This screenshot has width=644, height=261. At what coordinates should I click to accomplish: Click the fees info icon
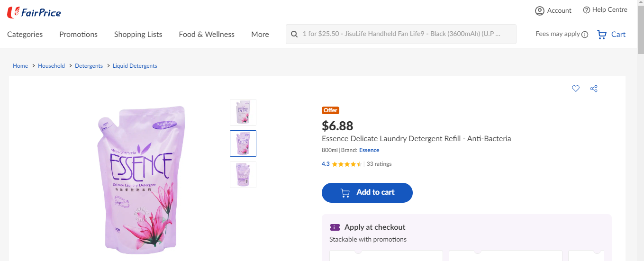click(585, 35)
